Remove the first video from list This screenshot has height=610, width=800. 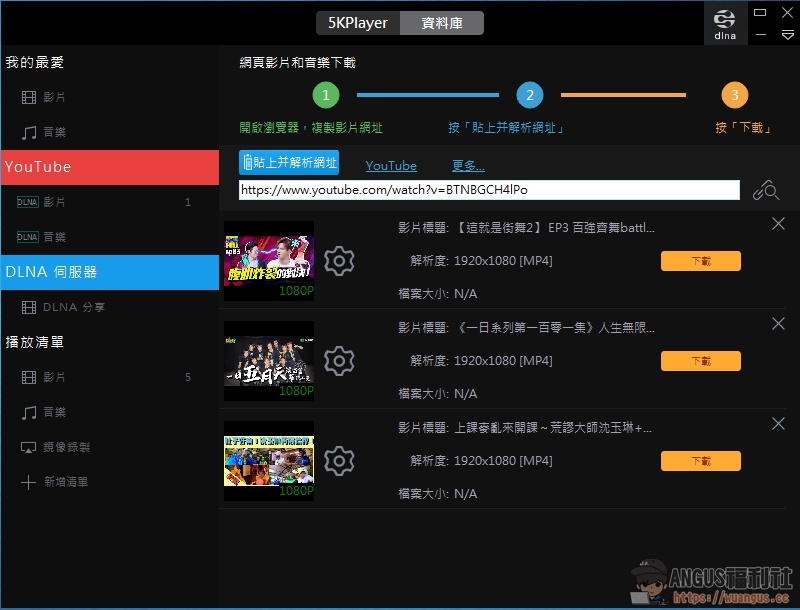[778, 224]
